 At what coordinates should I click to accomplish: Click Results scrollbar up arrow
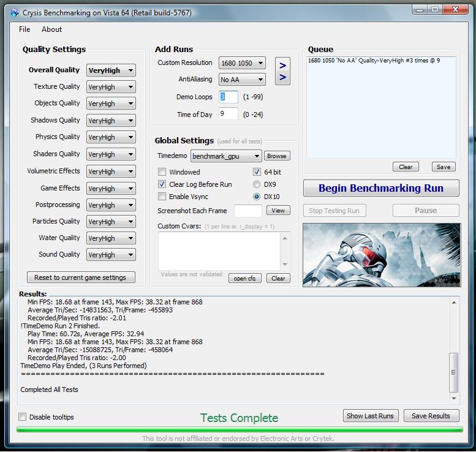tap(454, 303)
